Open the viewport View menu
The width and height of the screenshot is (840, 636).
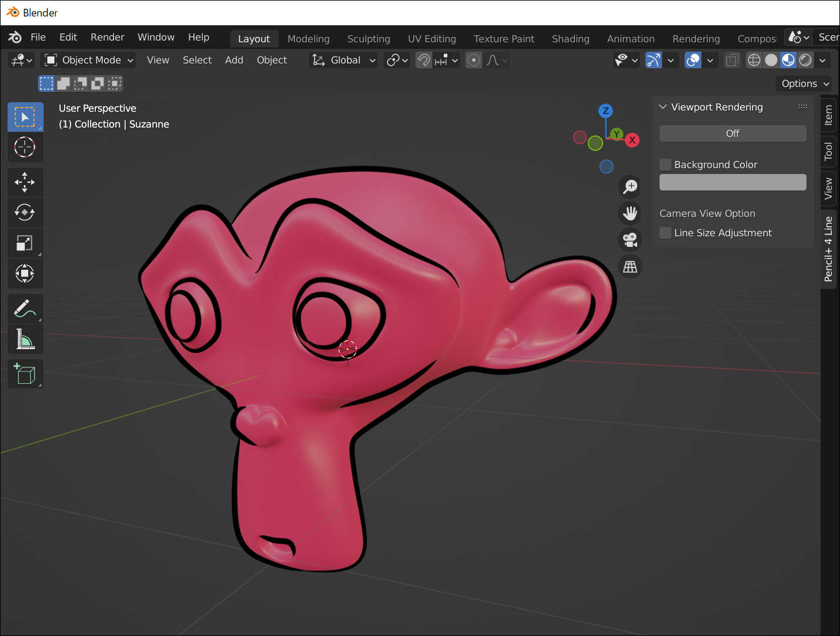pyautogui.click(x=158, y=60)
